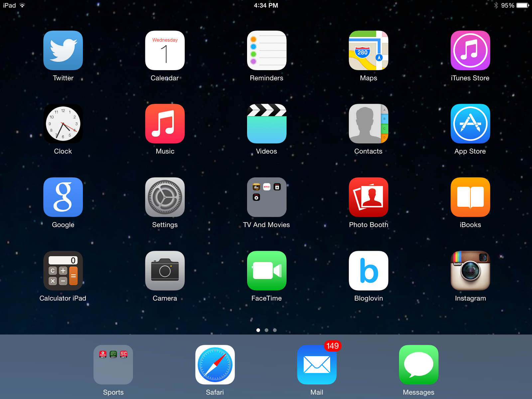The height and width of the screenshot is (399, 532).
Task: Launch Safari from the dock
Action: (x=215, y=365)
